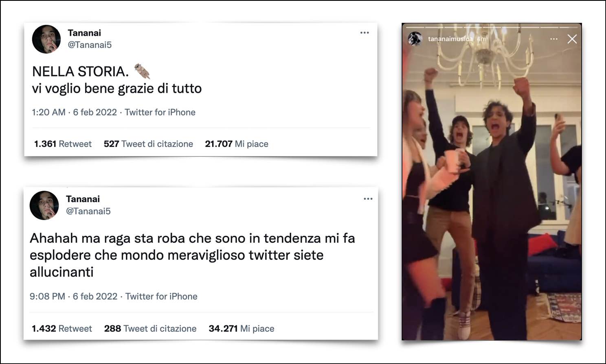Viewport: 606px width, 364px height.
Task: Open the tananaimusica username in story header
Action: coord(450,39)
